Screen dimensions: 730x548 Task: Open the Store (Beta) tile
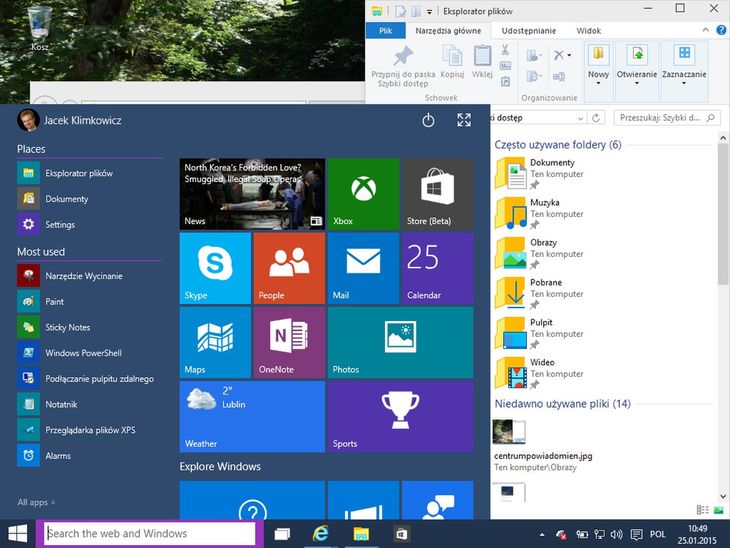pyautogui.click(x=437, y=194)
